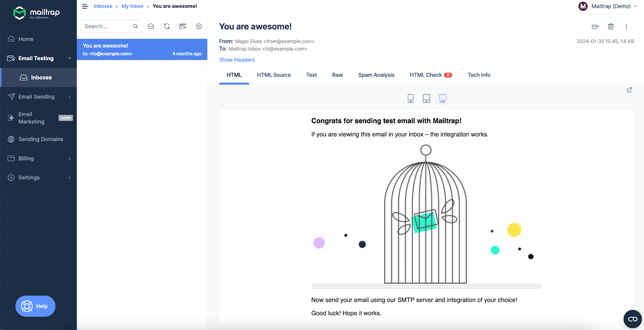Open Inboxes in the sidebar

[39, 78]
